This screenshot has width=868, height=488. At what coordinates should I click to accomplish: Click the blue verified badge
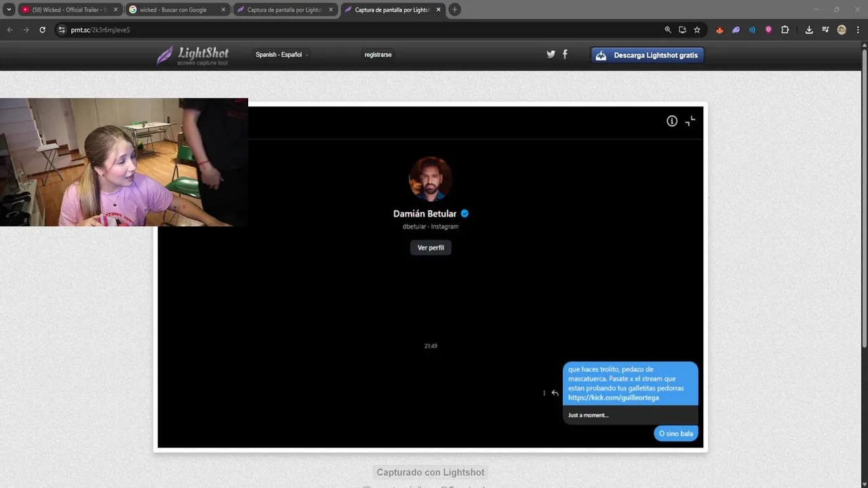(465, 213)
